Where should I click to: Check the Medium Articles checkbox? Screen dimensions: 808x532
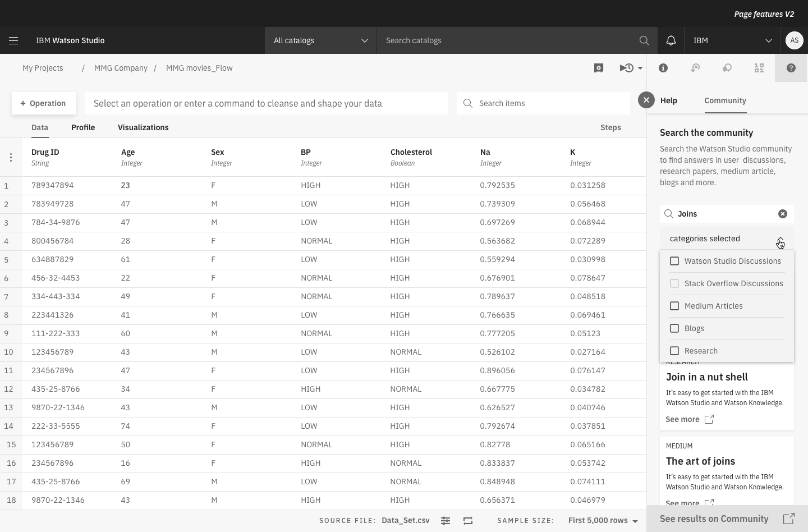pos(675,306)
